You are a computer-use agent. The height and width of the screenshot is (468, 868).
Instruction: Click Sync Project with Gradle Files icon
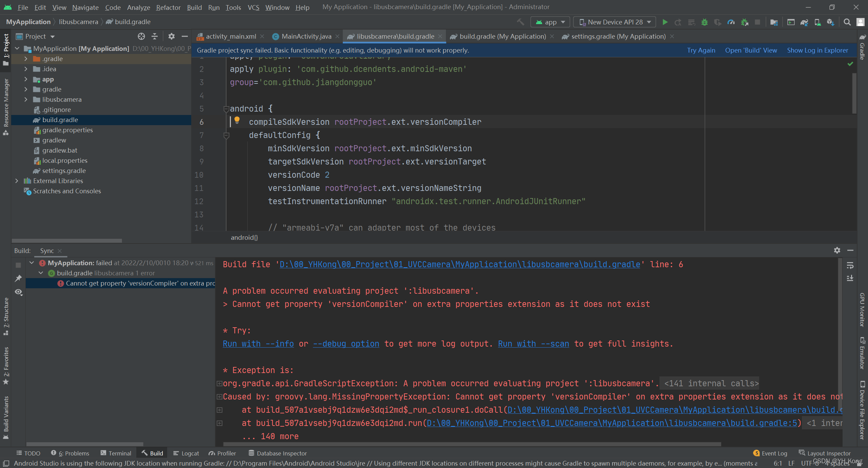pyautogui.click(x=804, y=22)
